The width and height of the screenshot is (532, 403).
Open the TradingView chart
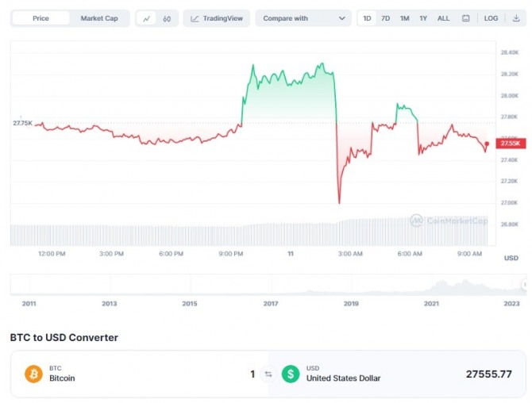[x=217, y=18]
